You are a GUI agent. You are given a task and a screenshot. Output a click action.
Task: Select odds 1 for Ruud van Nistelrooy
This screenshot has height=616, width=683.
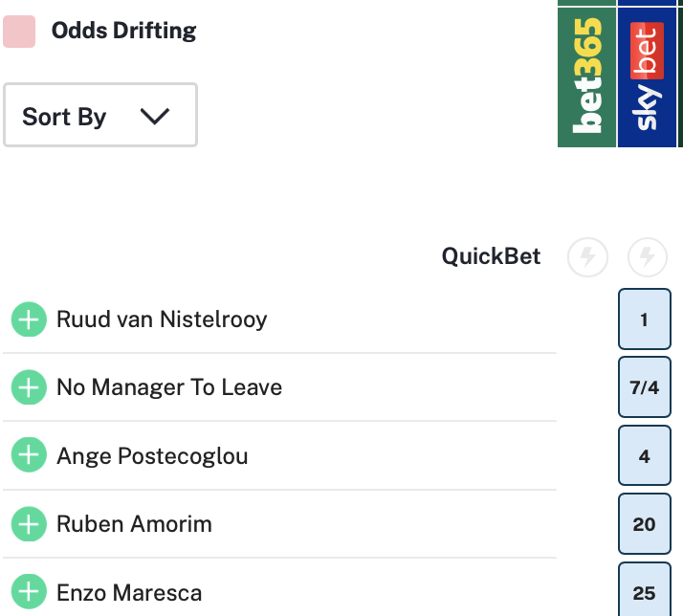point(644,319)
